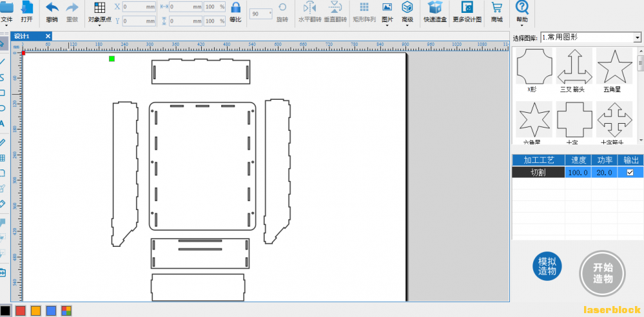Screen dimensions: 644x317
Task: Click the horizontal flip (水平翻转) icon
Action: (x=309, y=8)
